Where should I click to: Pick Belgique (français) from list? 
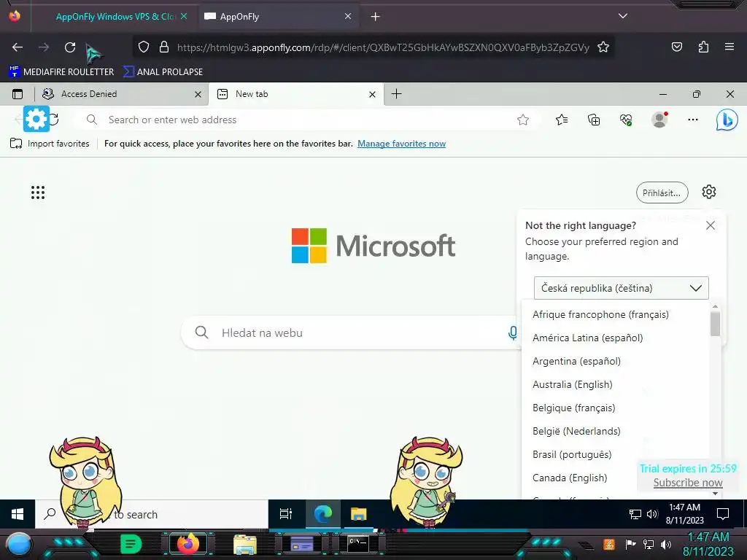615,408
